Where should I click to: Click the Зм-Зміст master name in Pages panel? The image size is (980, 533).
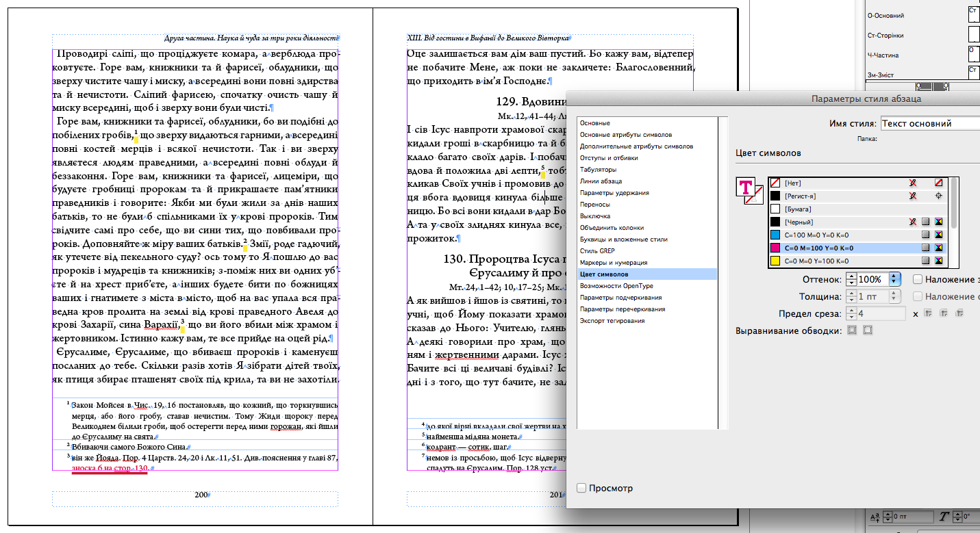point(881,75)
